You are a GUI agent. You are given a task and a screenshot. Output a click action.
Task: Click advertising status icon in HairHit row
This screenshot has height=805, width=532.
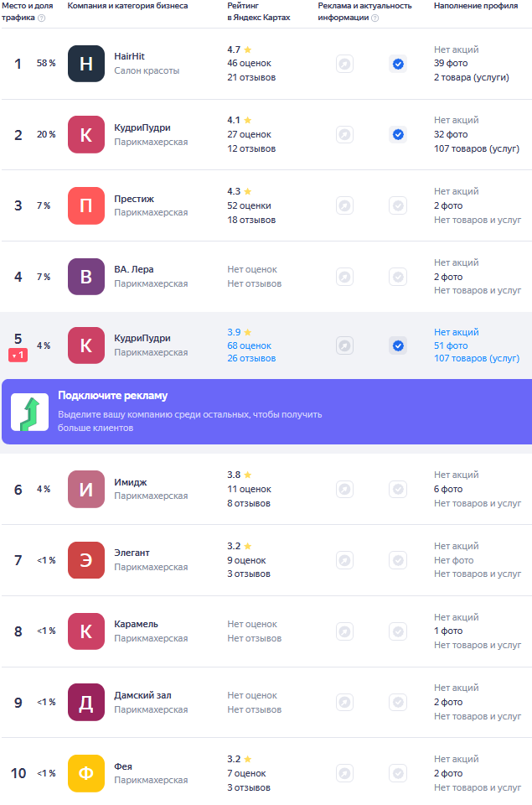(x=344, y=64)
